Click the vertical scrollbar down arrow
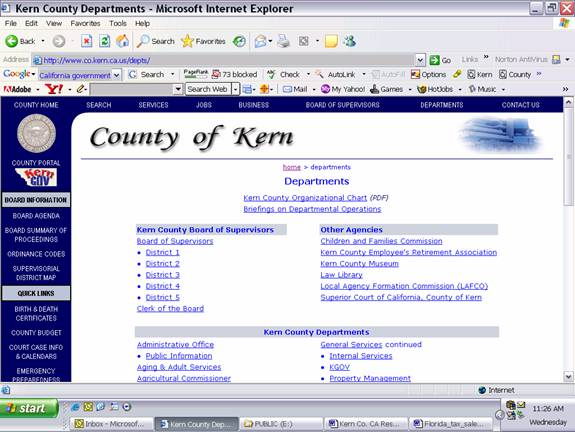 tap(568, 376)
